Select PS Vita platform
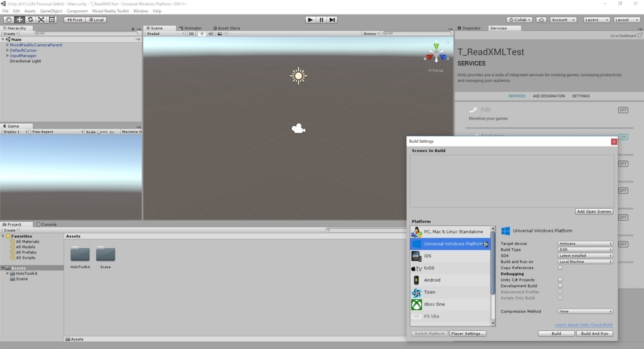Viewport: 644px width, 349px height. [450, 316]
